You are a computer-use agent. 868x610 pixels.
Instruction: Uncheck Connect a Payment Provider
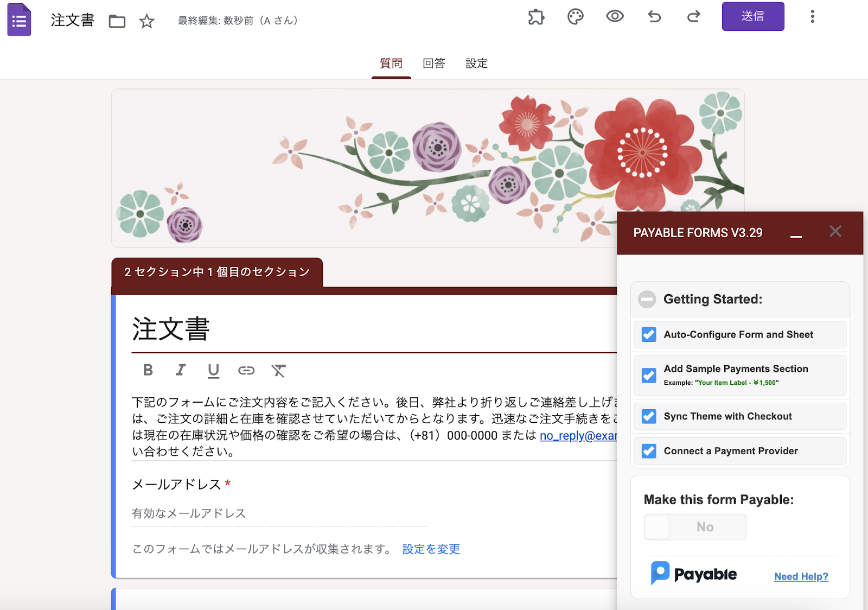[649, 451]
